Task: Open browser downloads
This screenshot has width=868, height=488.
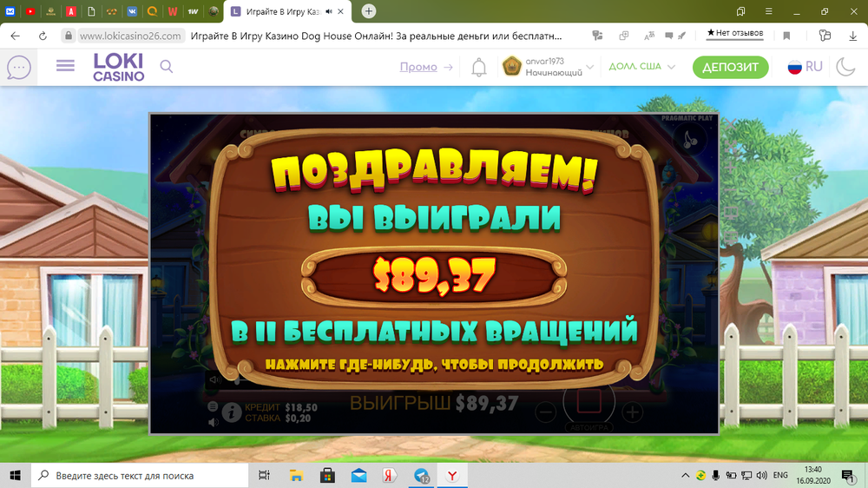Action: click(852, 36)
